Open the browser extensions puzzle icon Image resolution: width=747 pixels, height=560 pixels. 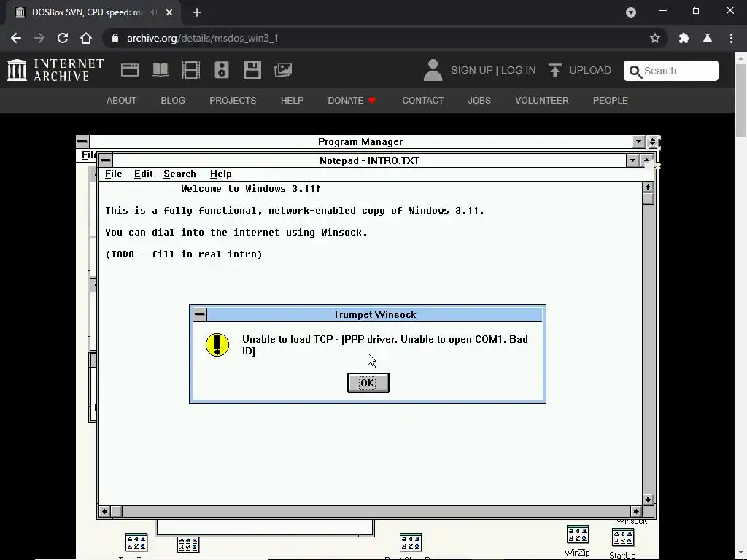click(684, 38)
